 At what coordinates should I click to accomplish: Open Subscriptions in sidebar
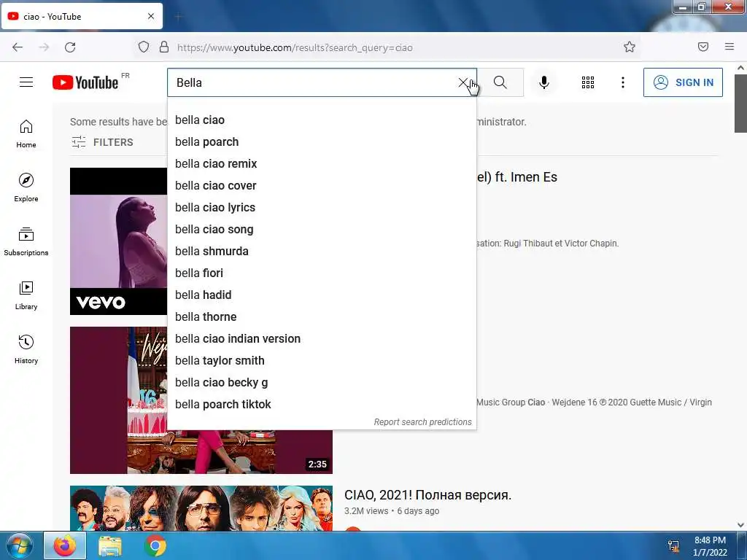(26, 242)
